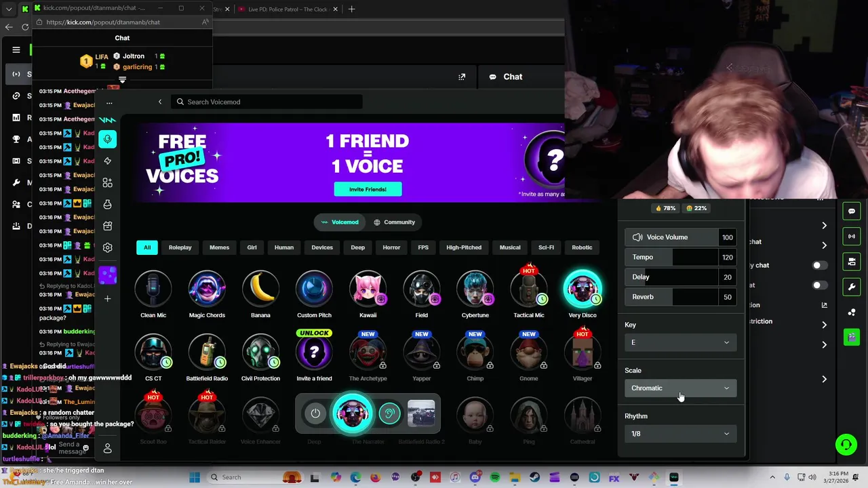Viewport: 868px width, 488px height.
Task: Open a new browser tab with plus
Action: (351, 9)
